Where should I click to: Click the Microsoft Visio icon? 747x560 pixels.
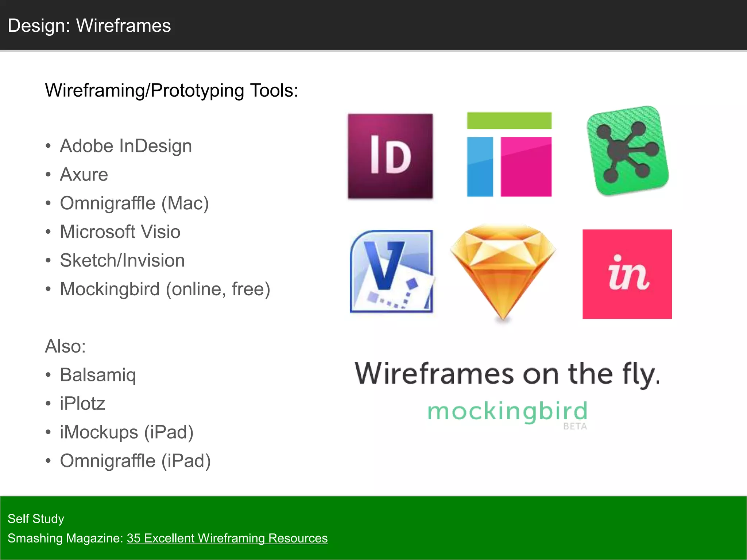click(392, 271)
